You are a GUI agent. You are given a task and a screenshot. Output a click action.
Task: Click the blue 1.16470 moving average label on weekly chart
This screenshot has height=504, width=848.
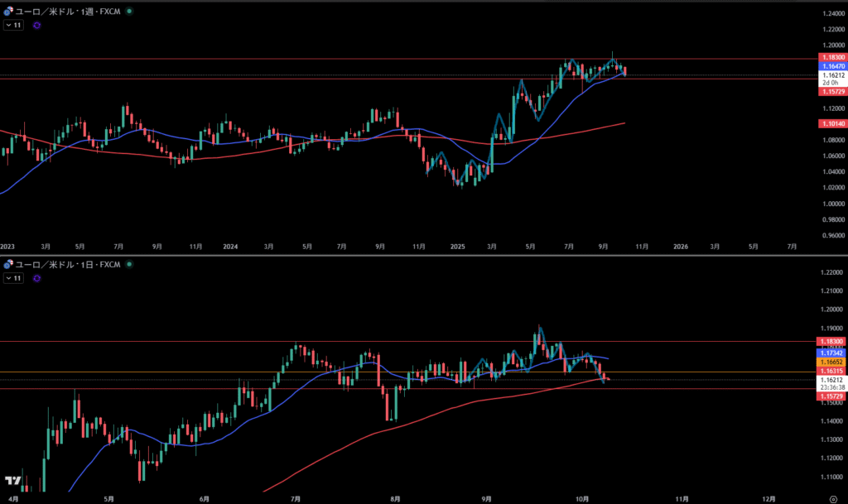831,65
